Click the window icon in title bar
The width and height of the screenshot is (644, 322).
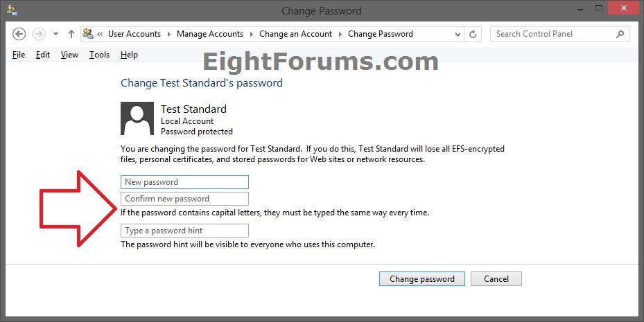[12, 10]
